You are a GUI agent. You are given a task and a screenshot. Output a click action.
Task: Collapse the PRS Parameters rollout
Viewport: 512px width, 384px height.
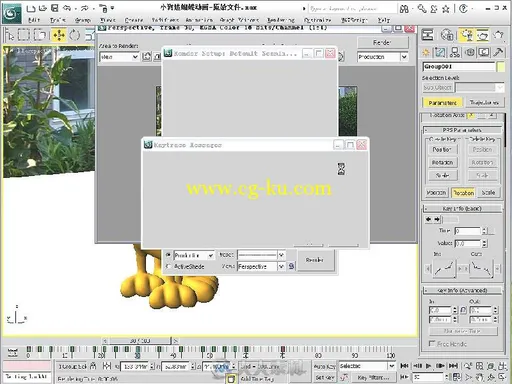point(463,130)
